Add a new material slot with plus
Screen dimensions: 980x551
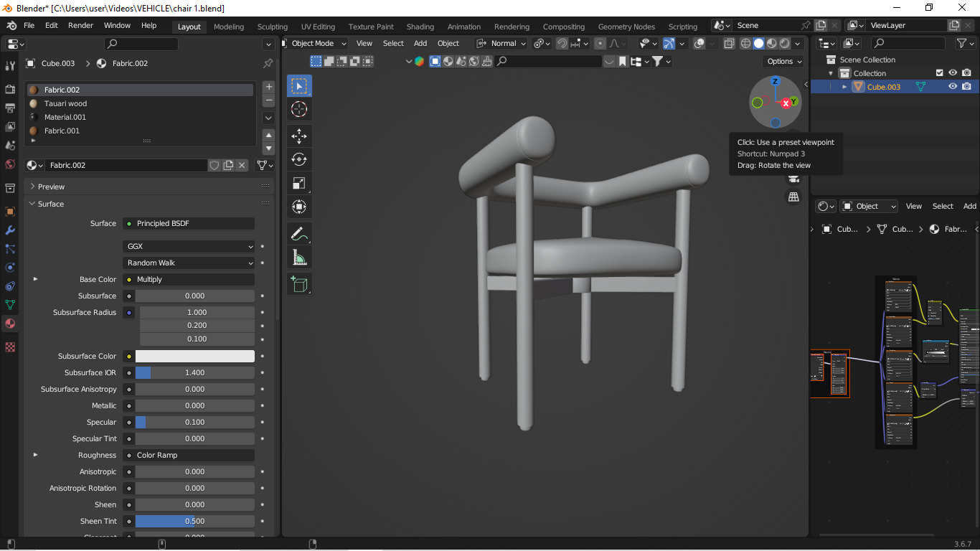click(269, 87)
